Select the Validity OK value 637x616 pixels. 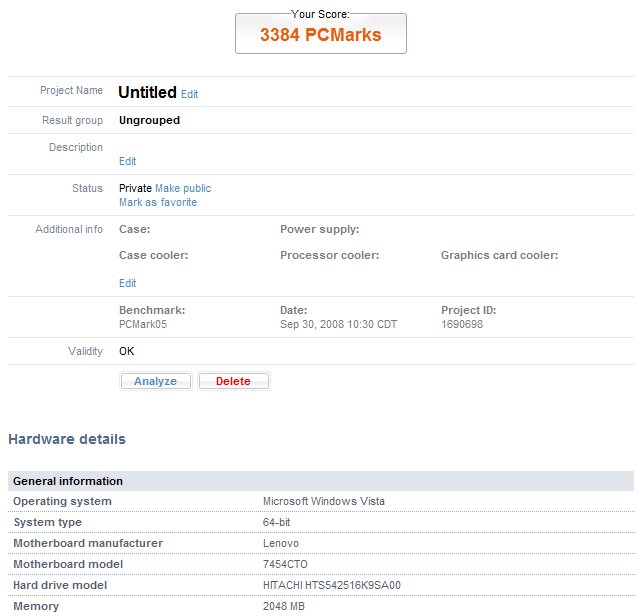[127, 351]
